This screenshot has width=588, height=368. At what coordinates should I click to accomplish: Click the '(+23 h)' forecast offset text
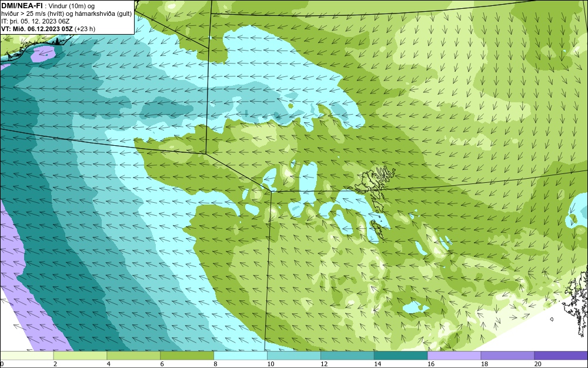[85, 29]
